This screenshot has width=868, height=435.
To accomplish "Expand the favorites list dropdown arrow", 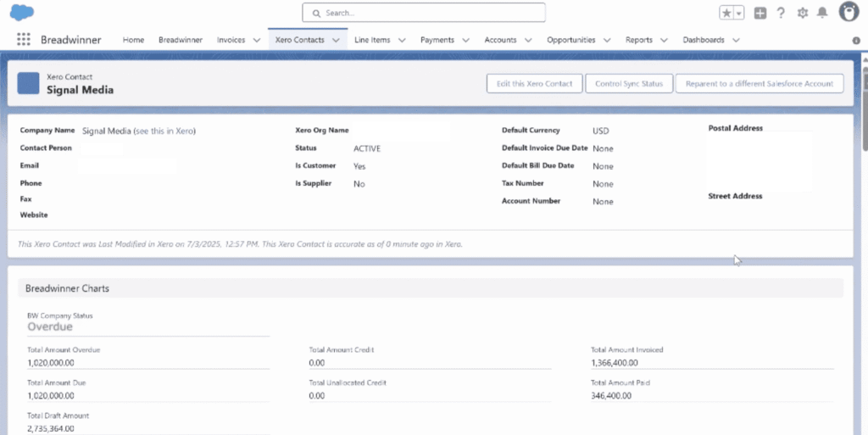I will click(x=738, y=13).
